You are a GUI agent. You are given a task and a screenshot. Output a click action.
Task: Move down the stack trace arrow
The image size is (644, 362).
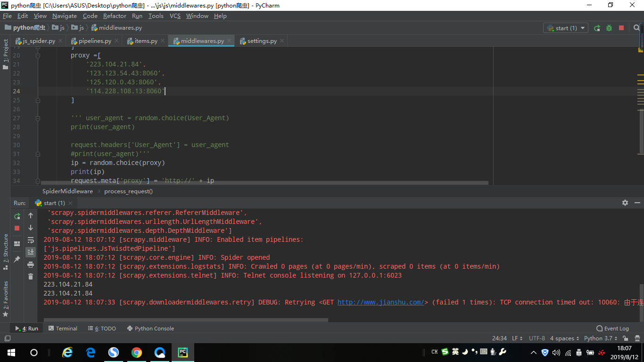(x=31, y=228)
